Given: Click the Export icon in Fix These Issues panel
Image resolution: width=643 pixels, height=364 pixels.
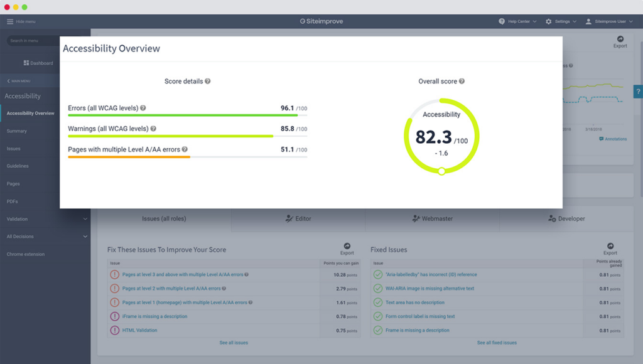Looking at the screenshot, I should coord(347,246).
